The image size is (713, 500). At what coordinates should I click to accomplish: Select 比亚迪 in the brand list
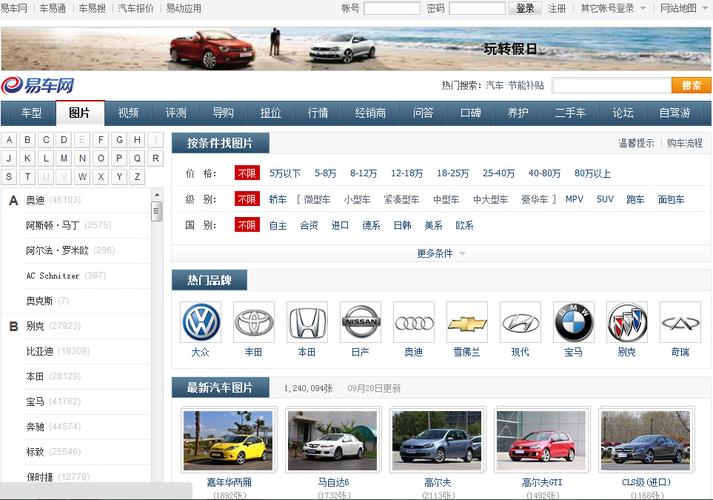coord(40,351)
